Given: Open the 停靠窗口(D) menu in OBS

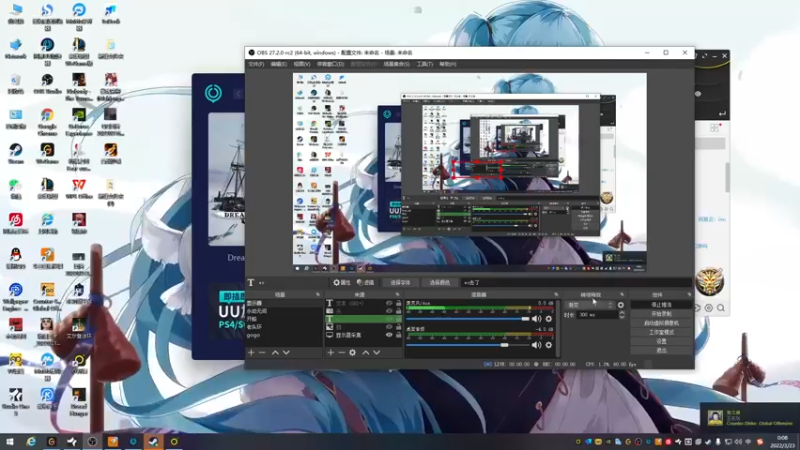Looking at the screenshot, I should pyautogui.click(x=331, y=64).
